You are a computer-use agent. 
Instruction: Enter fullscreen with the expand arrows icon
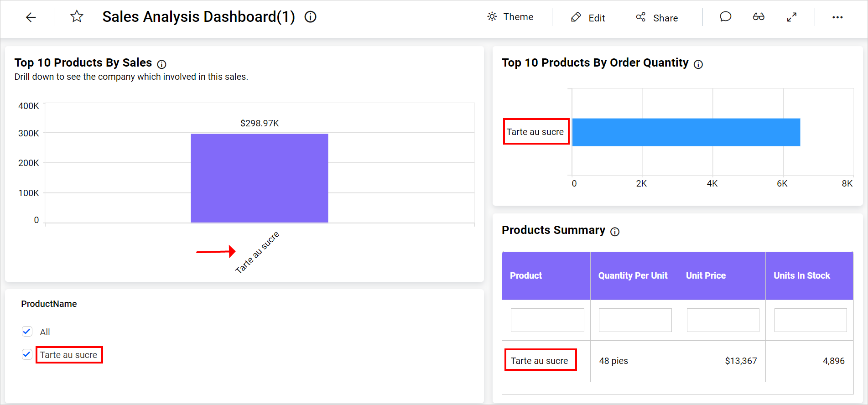792,17
